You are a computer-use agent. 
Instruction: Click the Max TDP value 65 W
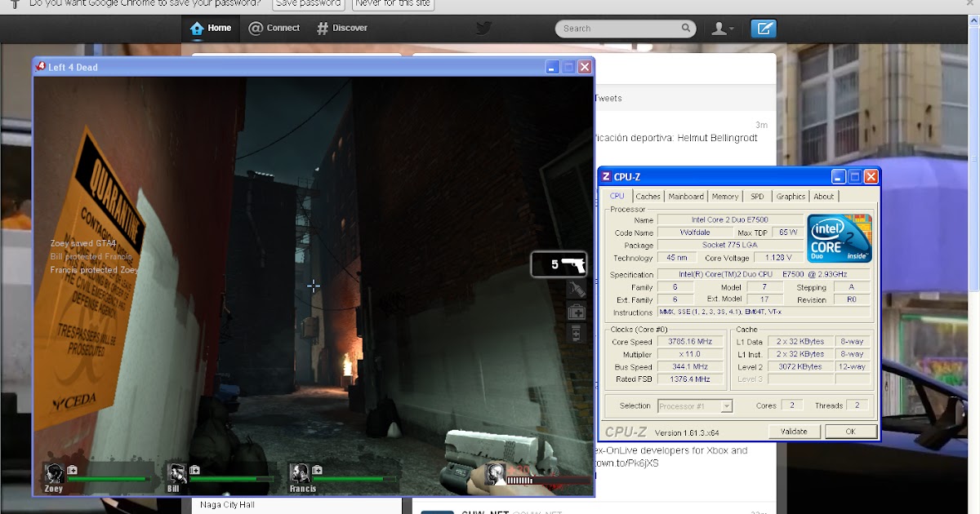coord(788,233)
